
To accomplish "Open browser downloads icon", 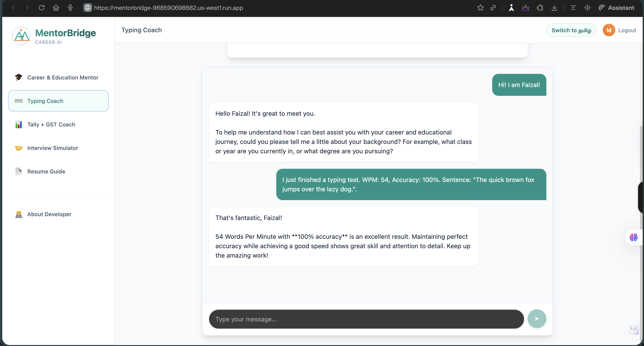I will (554, 8).
